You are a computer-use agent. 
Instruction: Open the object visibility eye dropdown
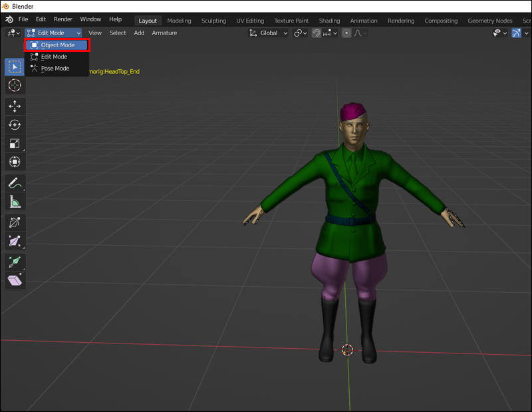coord(499,33)
